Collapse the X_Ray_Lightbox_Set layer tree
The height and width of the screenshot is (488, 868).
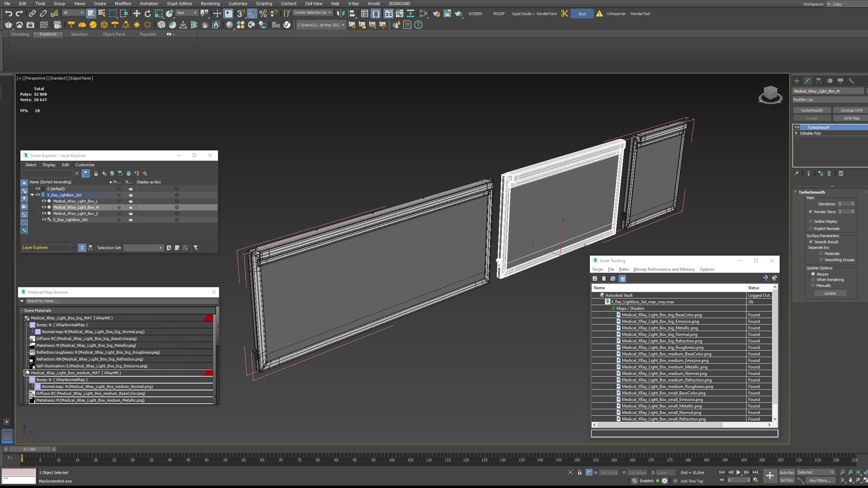(x=32, y=195)
